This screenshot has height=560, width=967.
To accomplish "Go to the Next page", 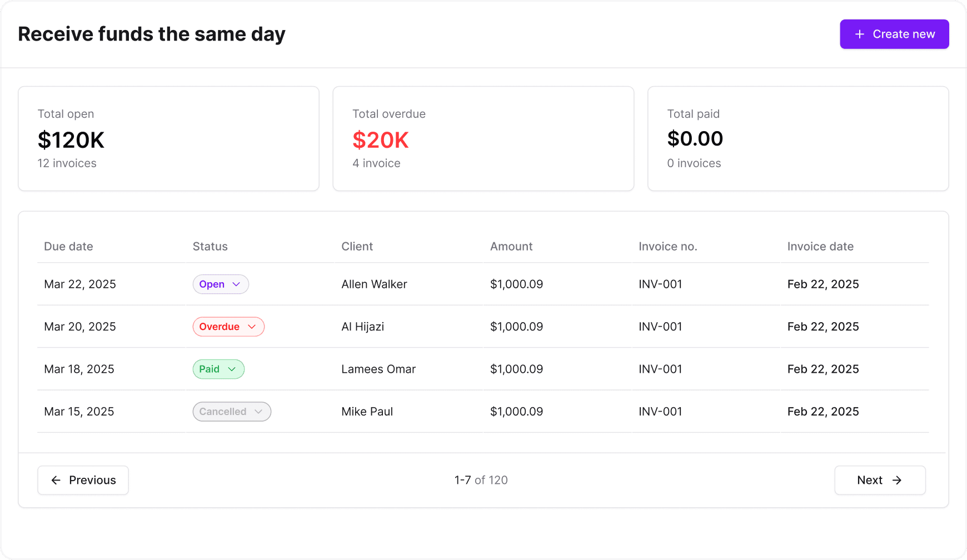I will [x=880, y=481].
